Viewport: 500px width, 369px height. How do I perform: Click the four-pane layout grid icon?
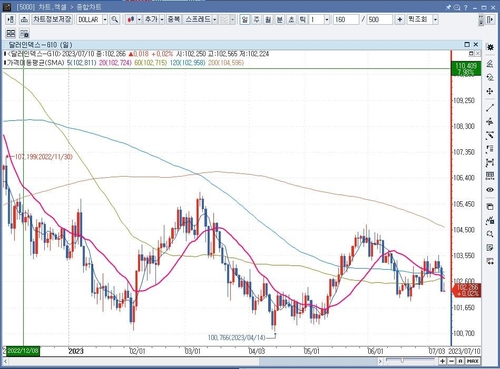pos(11,33)
